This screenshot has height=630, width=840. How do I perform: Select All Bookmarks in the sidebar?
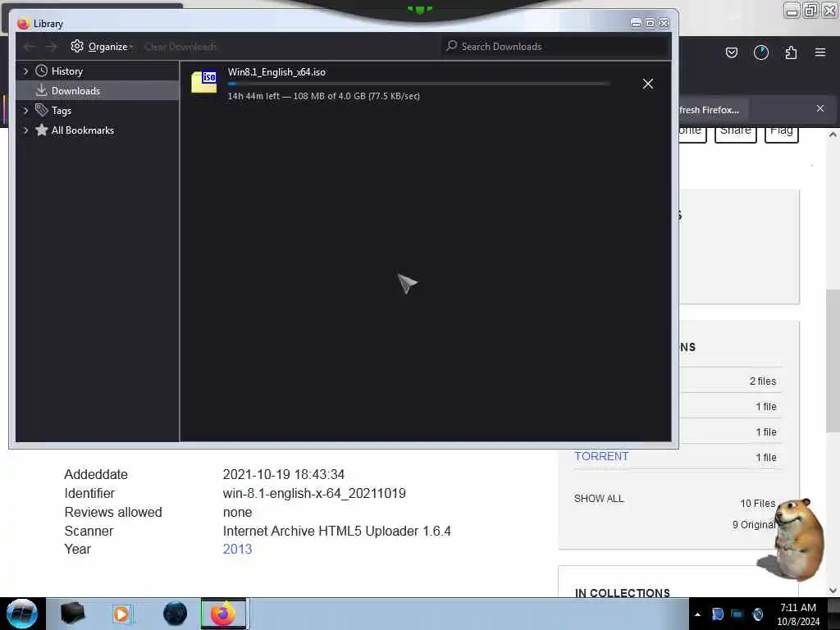pyautogui.click(x=83, y=130)
